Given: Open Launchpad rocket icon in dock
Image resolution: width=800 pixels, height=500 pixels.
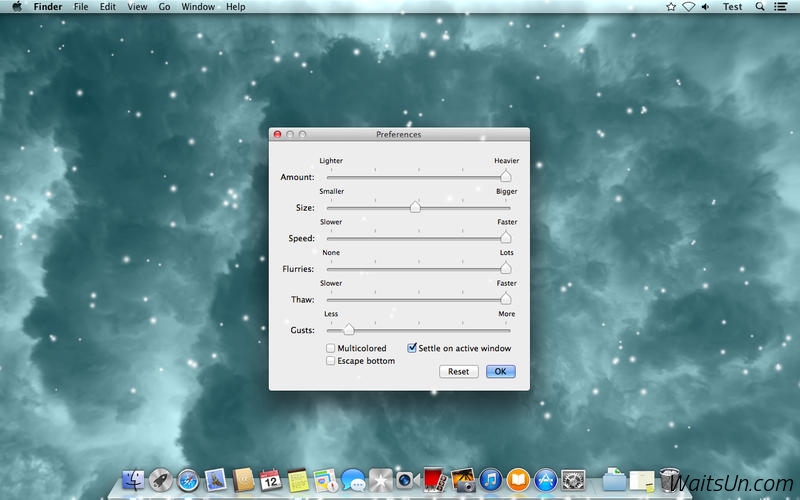Looking at the screenshot, I should (x=161, y=480).
